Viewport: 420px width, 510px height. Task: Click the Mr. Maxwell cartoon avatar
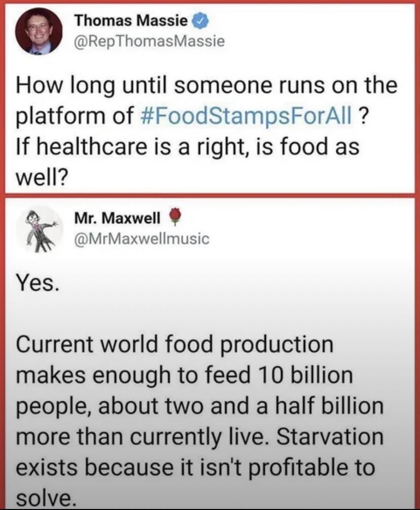tap(40, 229)
